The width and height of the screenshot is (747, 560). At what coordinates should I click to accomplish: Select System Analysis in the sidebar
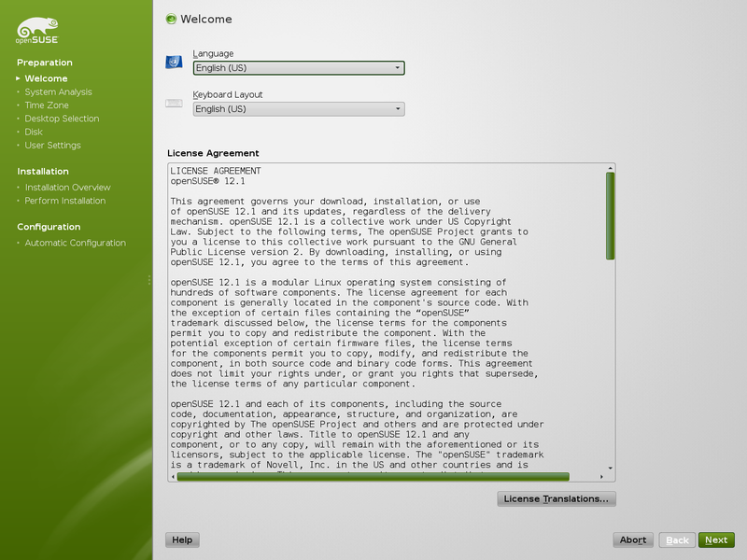tap(58, 91)
